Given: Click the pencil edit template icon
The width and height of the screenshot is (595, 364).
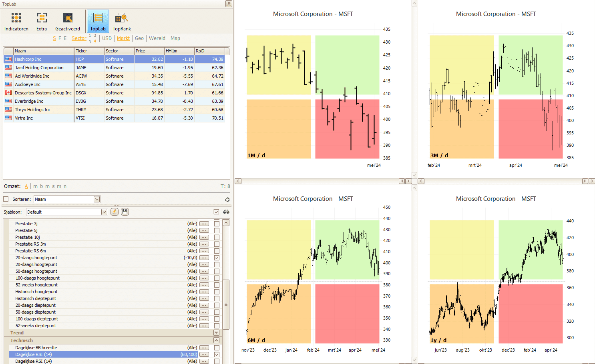Looking at the screenshot, I should (115, 212).
